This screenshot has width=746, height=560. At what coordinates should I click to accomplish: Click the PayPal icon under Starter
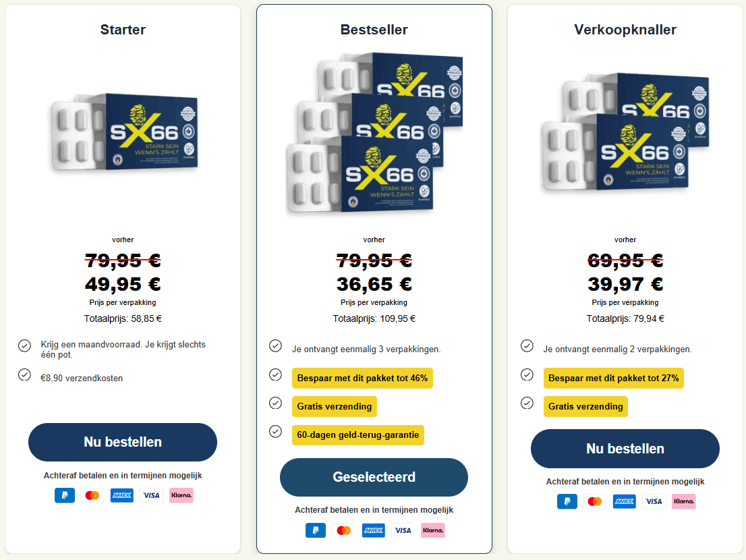tap(65, 495)
